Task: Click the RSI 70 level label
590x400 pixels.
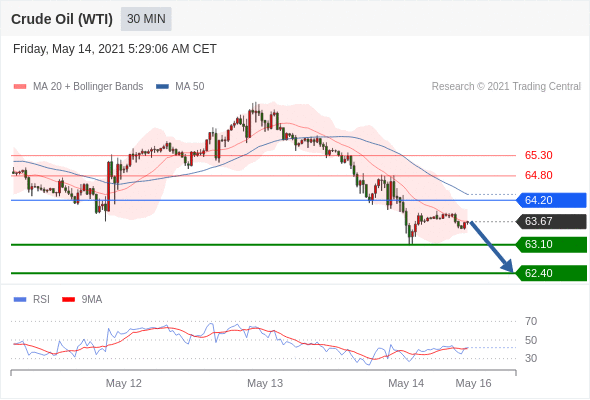Action: [x=531, y=321]
